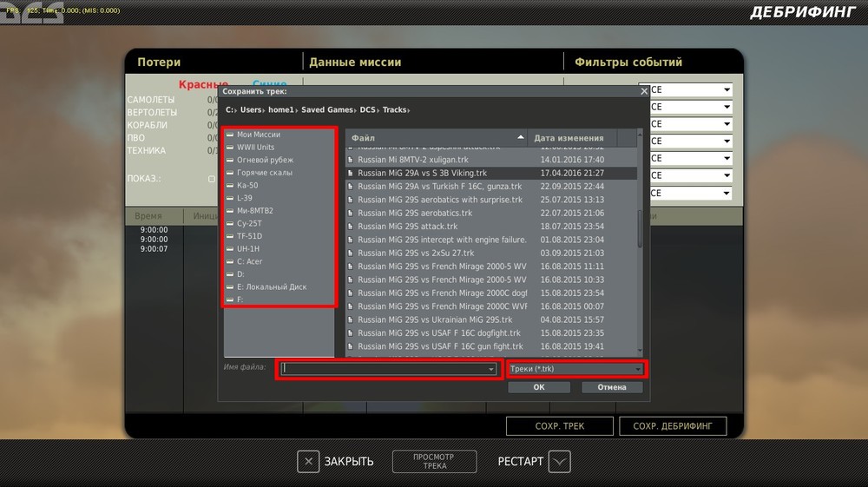Open the fifth СЕ event filter dropdown
Image resolution: width=868 pixels, height=487 pixels.
click(x=727, y=158)
